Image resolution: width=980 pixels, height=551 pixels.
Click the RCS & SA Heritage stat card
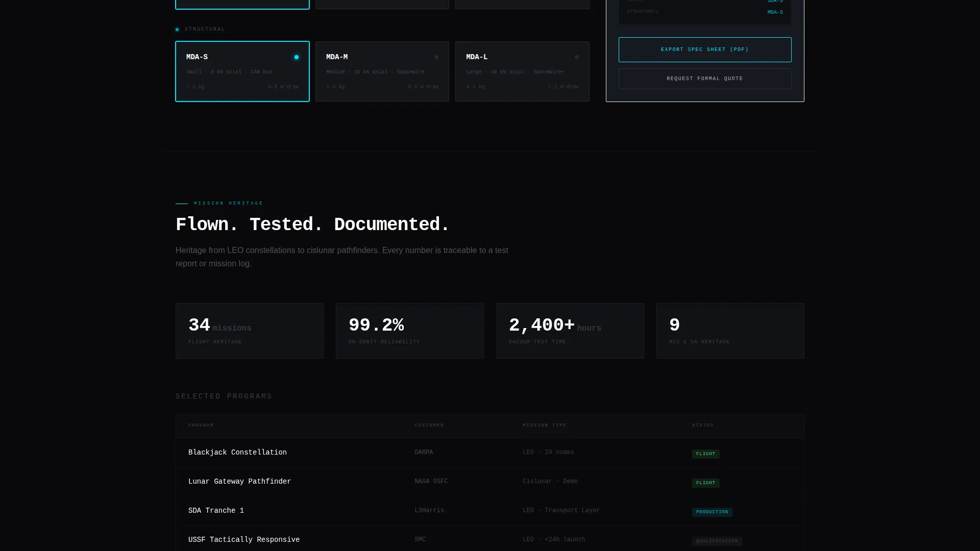(730, 331)
